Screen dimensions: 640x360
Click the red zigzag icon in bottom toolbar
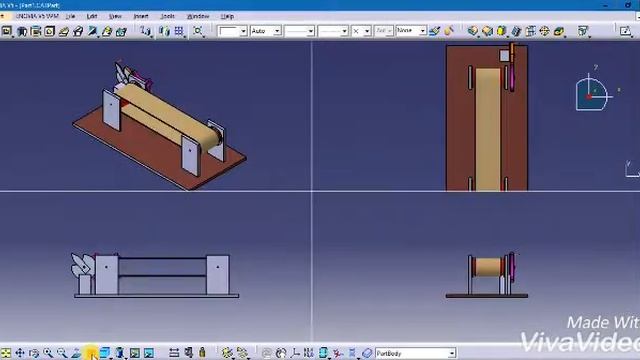click(338, 353)
